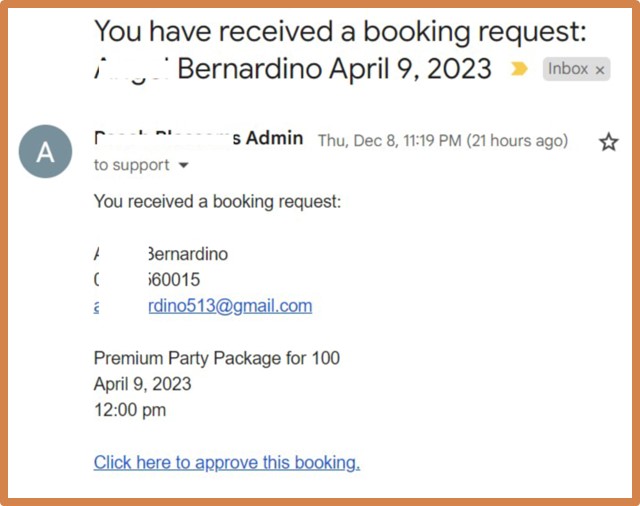The image size is (640, 506).
Task: Click here to approve this booking link
Action: coord(227,463)
